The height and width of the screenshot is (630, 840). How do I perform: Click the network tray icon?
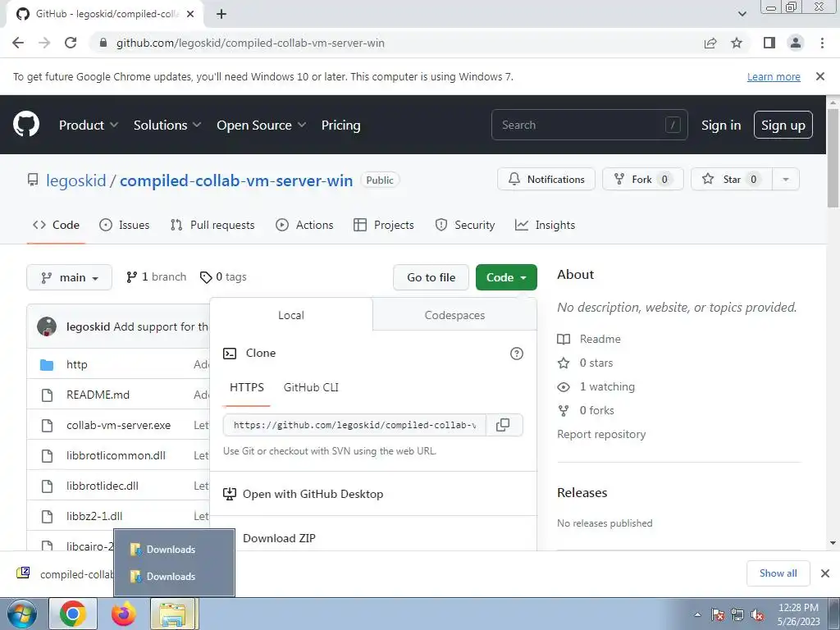[x=737, y=615]
